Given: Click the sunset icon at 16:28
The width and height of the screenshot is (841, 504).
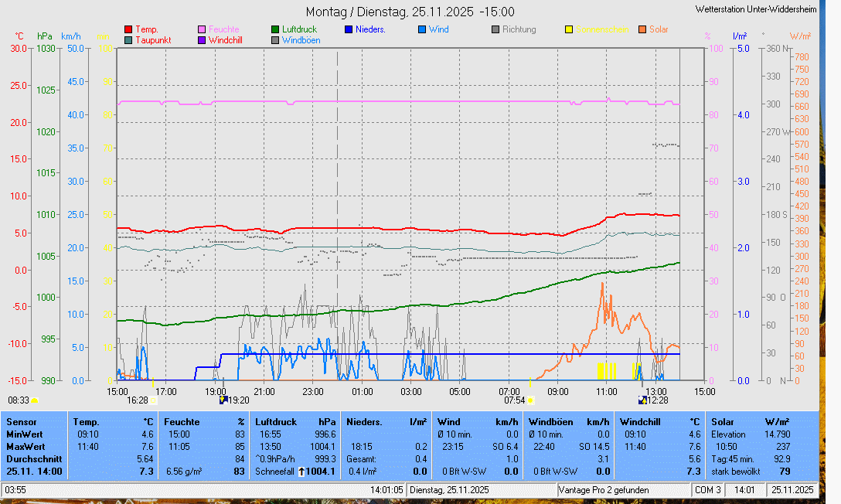Looking at the screenshot, I should point(153,400).
